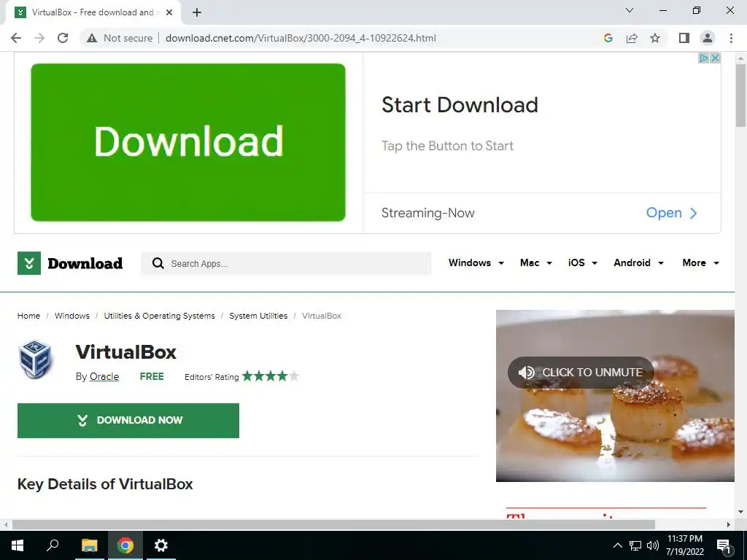This screenshot has height=560, width=747.
Task: Open Settings gear in the taskbar
Action: (x=161, y=545)
